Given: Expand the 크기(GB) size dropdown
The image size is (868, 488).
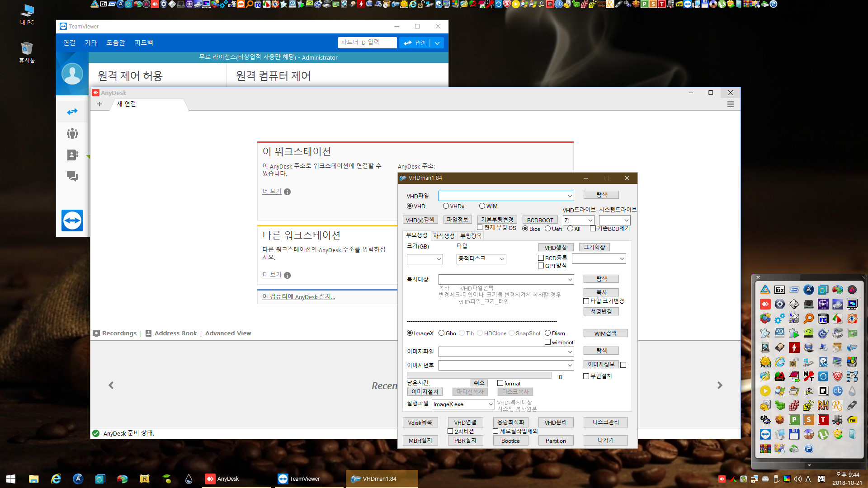Looking at the screenshot, I should click(439, 259).
